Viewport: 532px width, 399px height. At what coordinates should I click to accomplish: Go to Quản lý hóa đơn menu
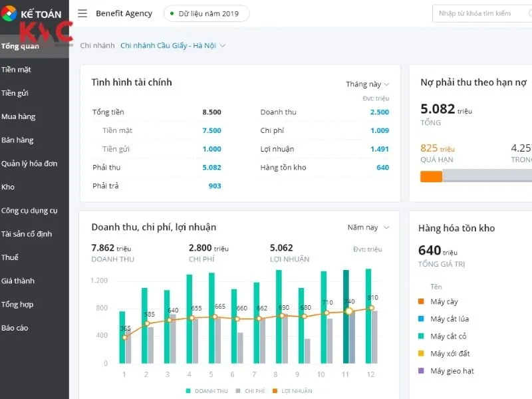pyautogui.click(x=29, y=164)
